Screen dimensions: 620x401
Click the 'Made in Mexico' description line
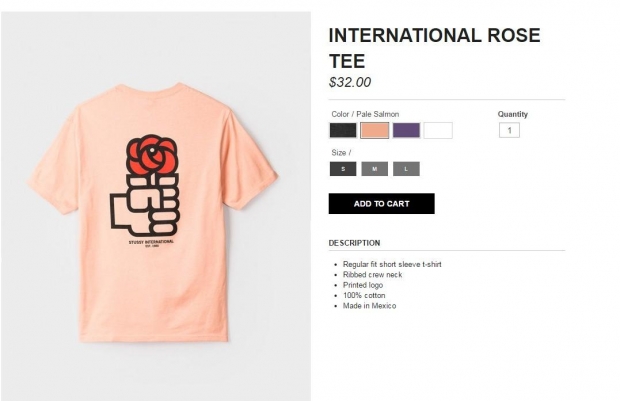[x=369, y=306]
